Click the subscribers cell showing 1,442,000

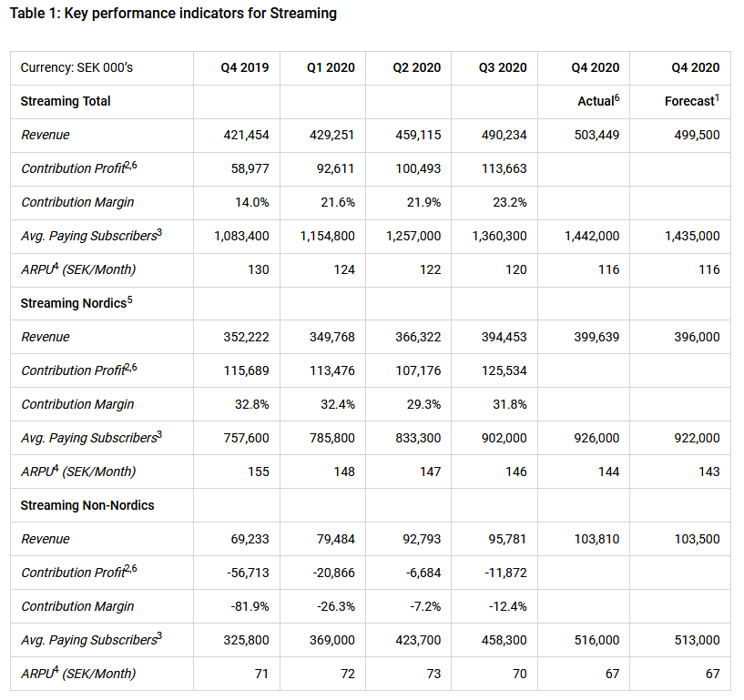pyautogui.click(x=592, y=236)
